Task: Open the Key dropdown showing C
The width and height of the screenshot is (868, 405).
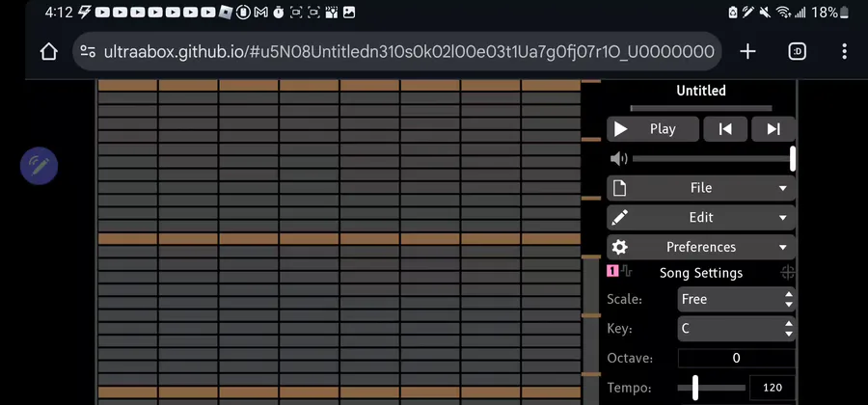Action: [x=737, y=329]
